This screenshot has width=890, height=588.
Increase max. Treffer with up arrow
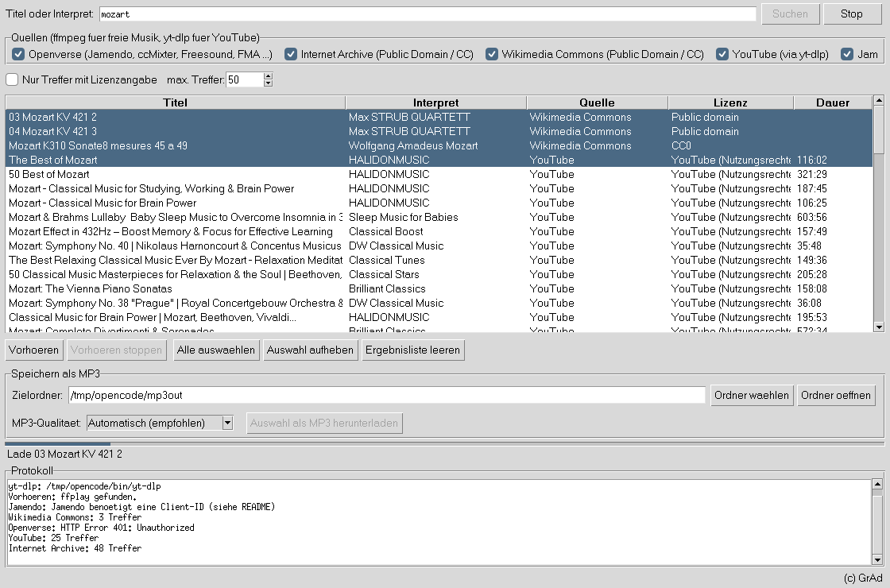pos(269,76)
